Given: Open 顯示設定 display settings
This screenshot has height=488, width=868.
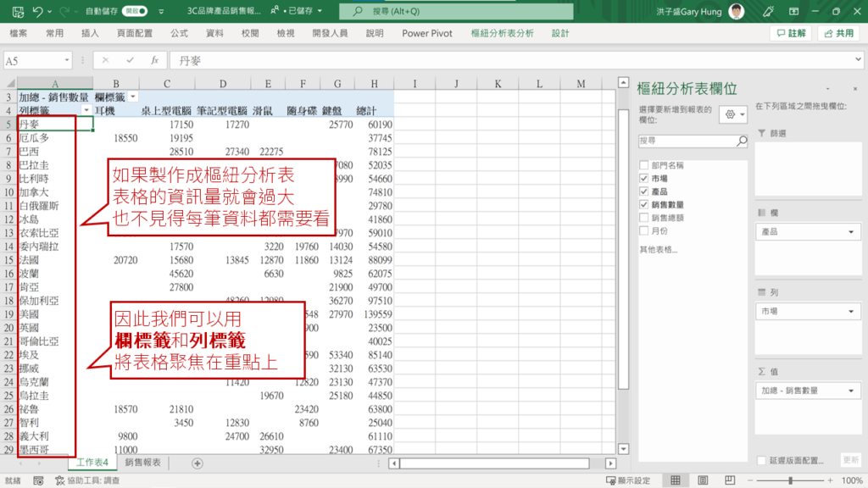Looking at the screenshot, I should pyautogui.click(x=628, y=480).
